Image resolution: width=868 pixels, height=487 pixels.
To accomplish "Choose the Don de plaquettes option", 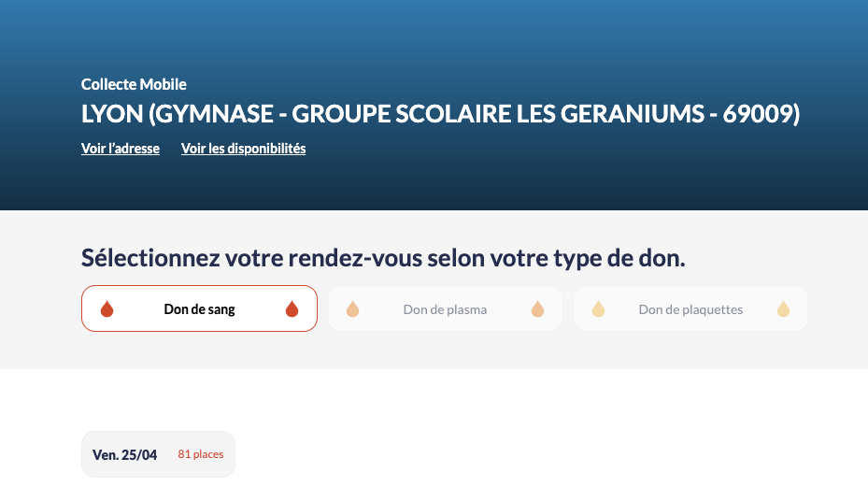I will [690, 308].
